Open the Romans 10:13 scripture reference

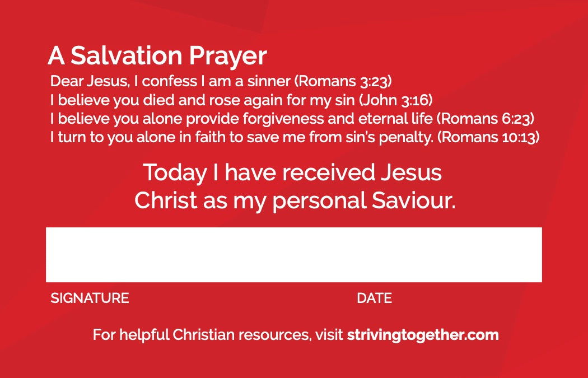click(488, 137)
